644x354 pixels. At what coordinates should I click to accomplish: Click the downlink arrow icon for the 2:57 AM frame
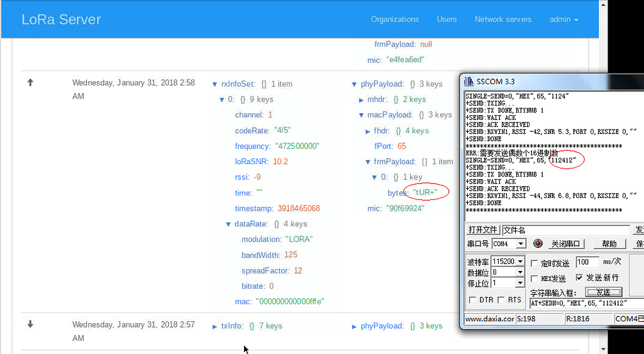click(30, 324)
